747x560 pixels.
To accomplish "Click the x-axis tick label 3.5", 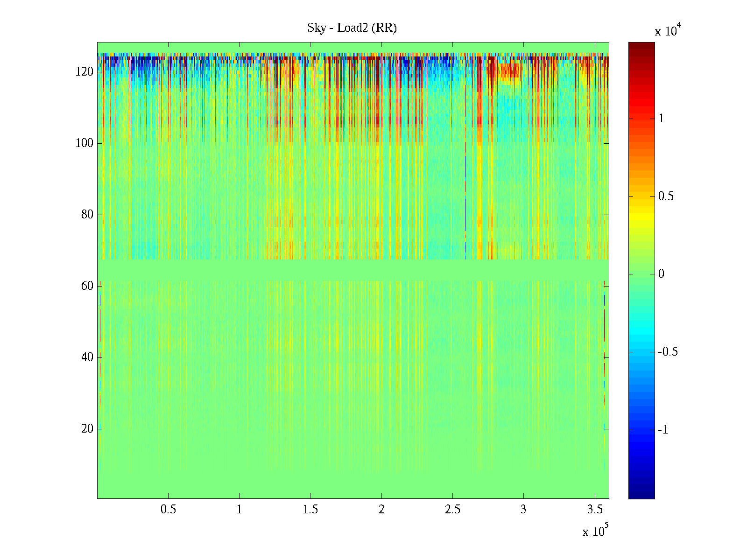I will tap(594, 510).
